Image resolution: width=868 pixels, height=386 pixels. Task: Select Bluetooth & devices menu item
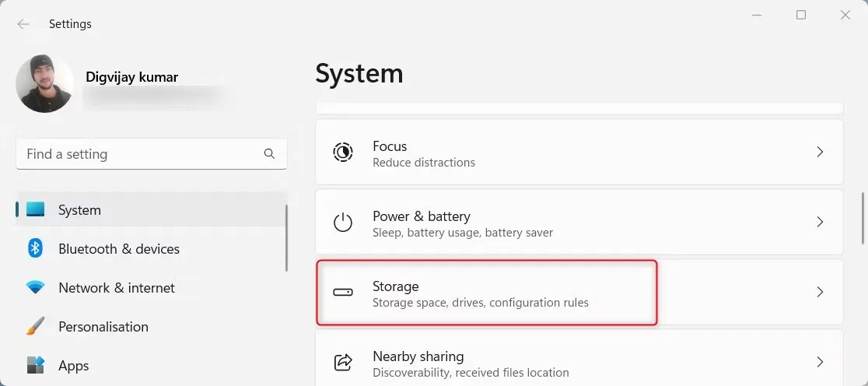point(119,249)
